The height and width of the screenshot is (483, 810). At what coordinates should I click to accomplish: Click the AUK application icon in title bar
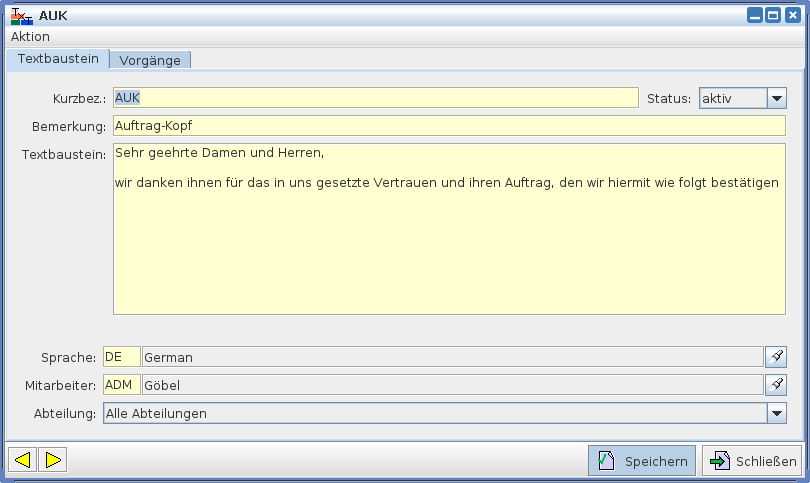(x=21, y=16)
